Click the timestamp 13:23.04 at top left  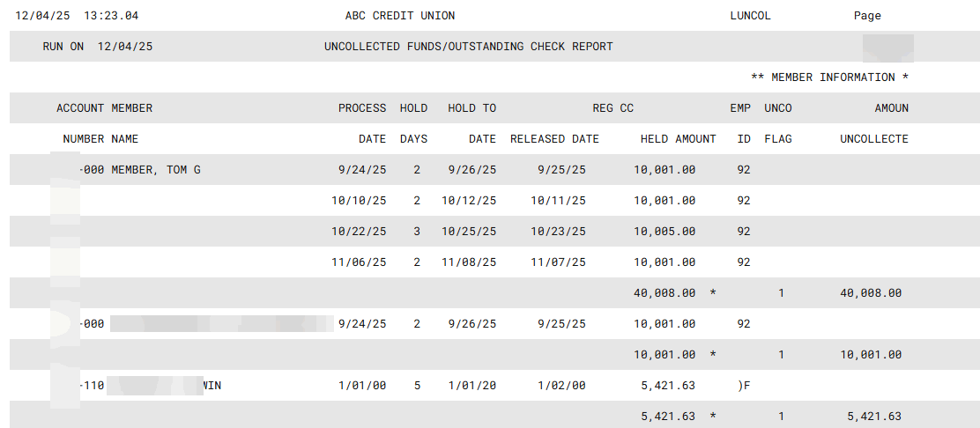[110, 16]
